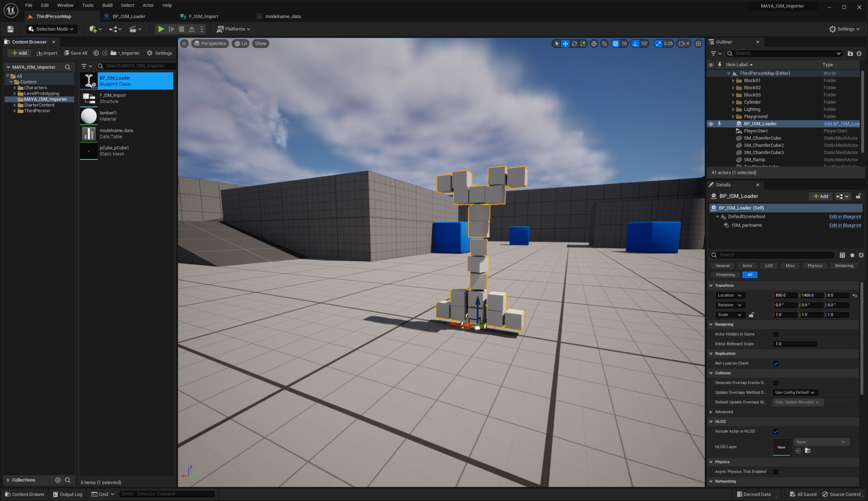Screen dimensions: 868x501
Task: Expand the Lighting folder in Outliner
Action: 734,109
